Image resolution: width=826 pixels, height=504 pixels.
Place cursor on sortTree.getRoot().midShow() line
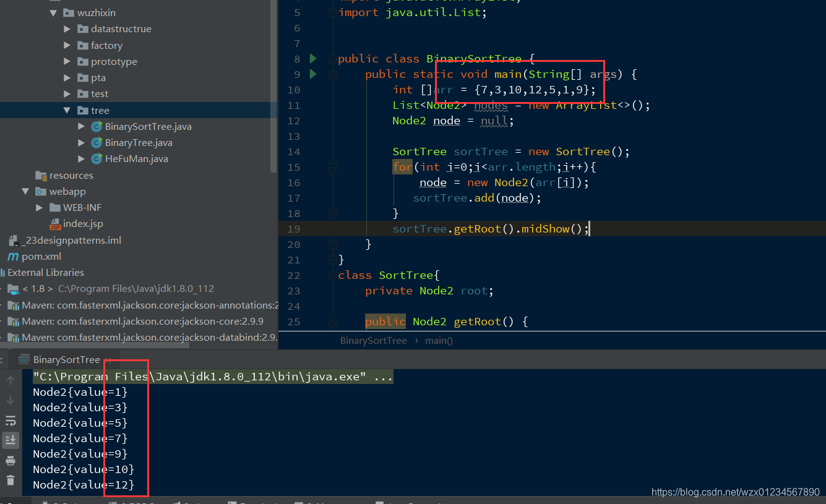click(x=491, y=229)
